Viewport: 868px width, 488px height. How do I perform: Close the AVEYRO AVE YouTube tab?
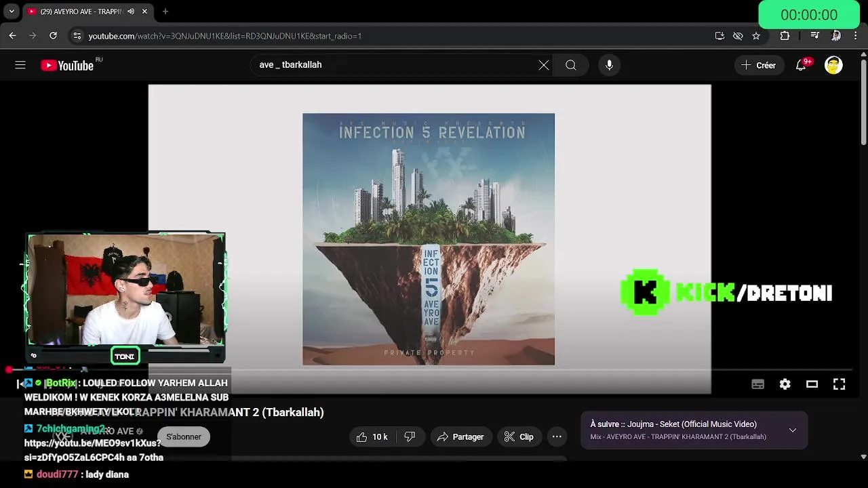tap(144, 12)
